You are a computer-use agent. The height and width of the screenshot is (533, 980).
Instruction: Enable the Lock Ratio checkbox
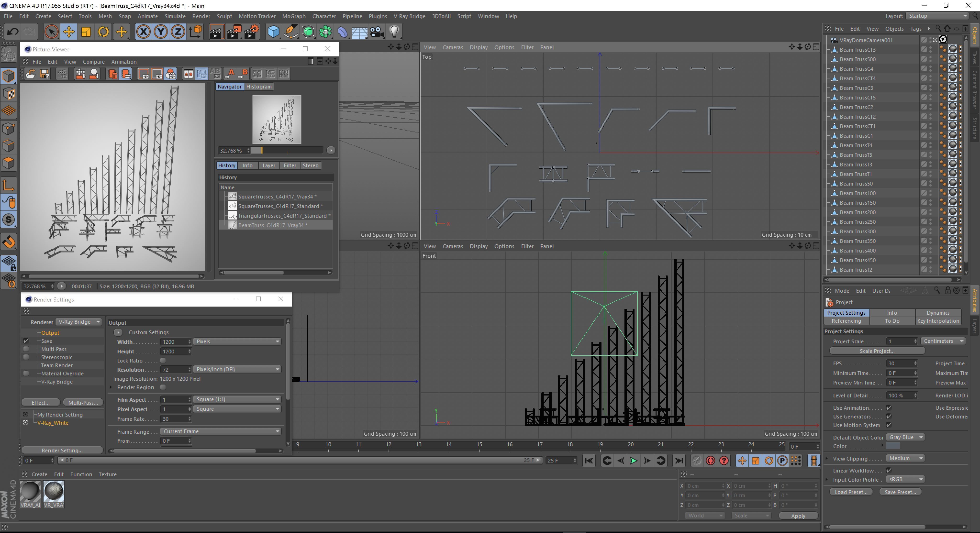(163, 360)
